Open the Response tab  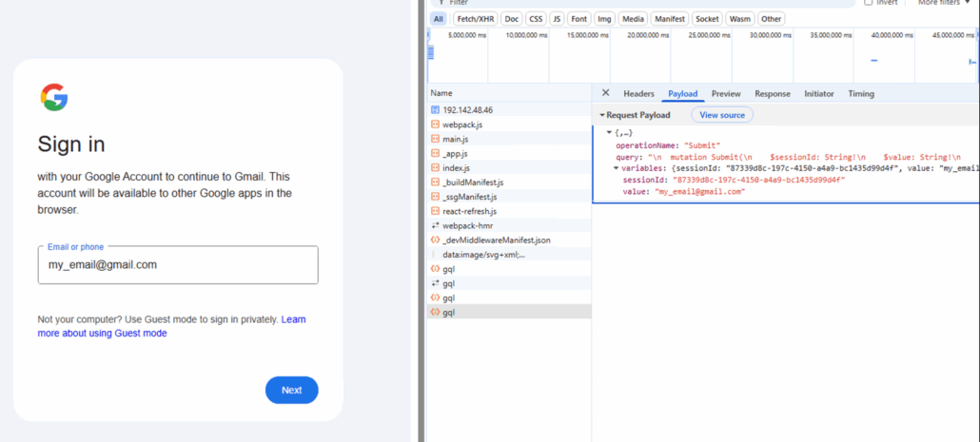pos(772,94)
